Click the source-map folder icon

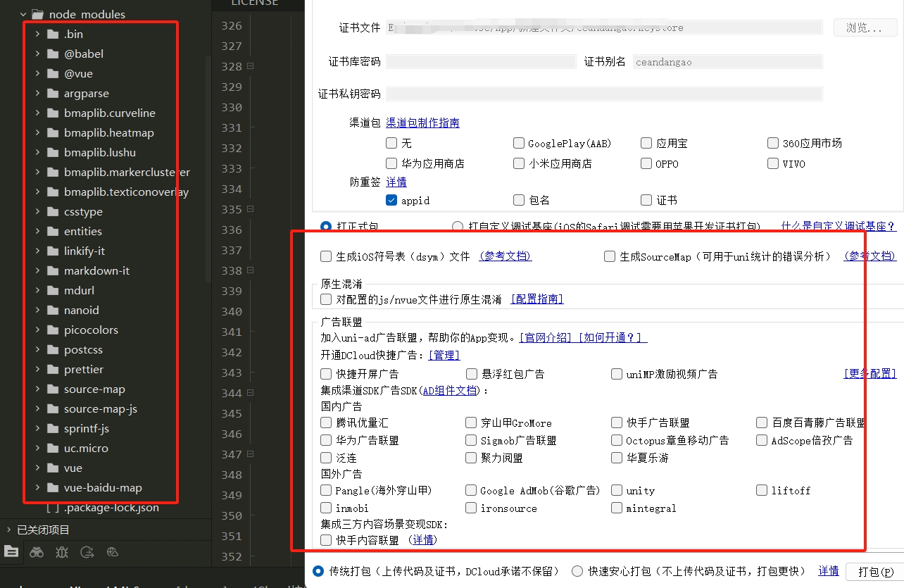tap(52, 389)
